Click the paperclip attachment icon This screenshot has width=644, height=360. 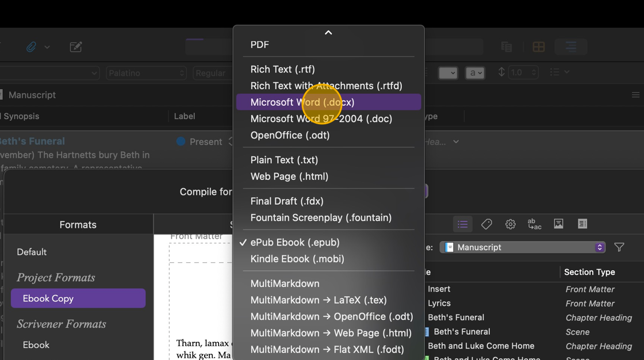pos(31,47)
